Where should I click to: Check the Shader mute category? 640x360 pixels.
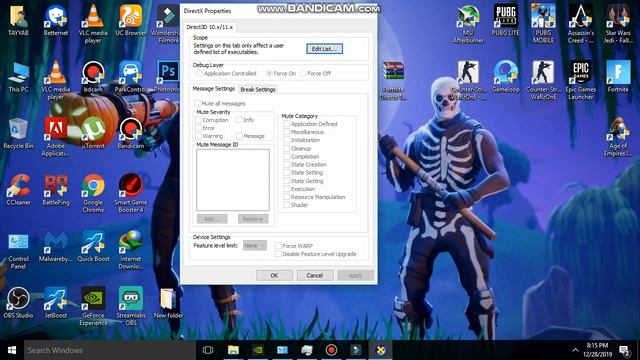(x=287, y=205)
